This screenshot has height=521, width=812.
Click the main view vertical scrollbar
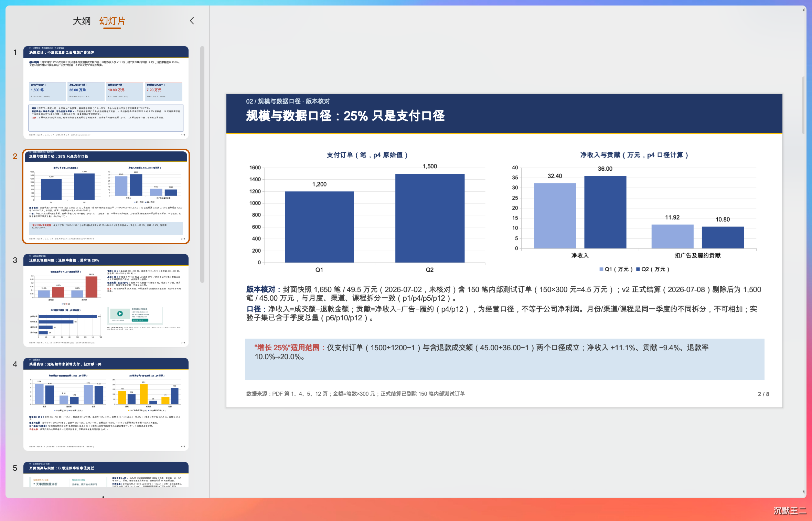[803, 105]
